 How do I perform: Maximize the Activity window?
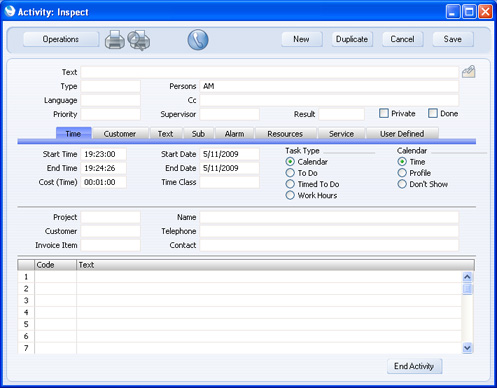coord(469,12)
